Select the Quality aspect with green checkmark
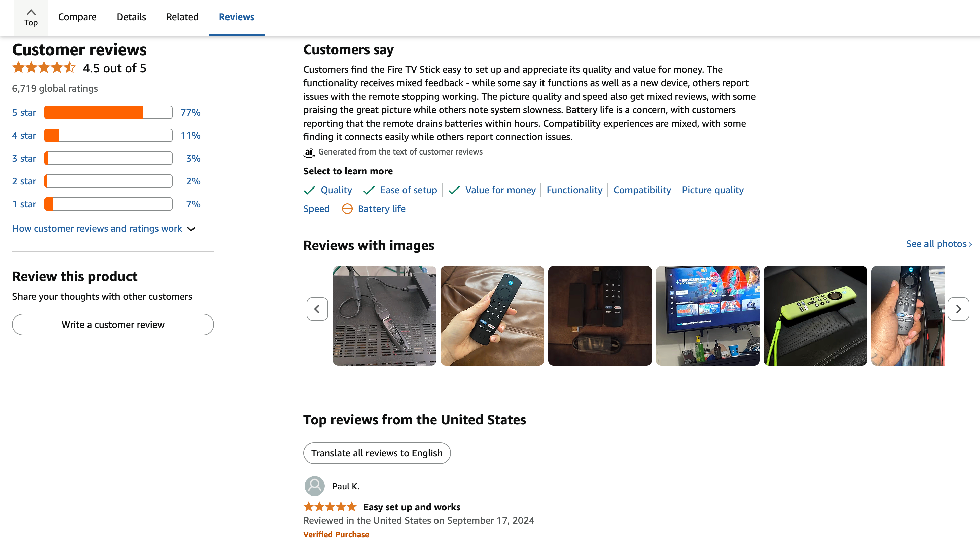The width and height of the screenshot is (980, 546). (336, 190)
